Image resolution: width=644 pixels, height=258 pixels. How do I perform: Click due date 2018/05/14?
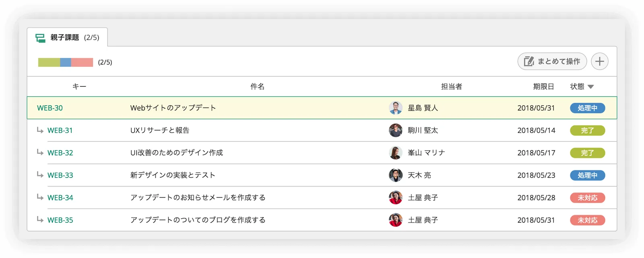tap(536, 131)
